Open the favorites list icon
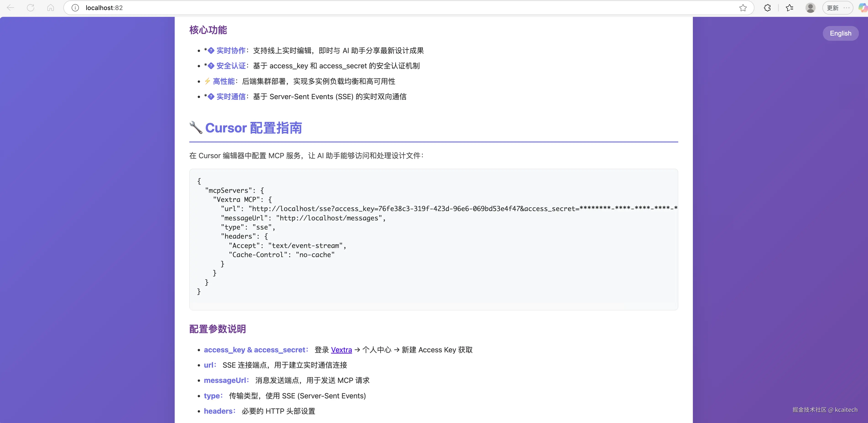The width and height of the screenshot is (868, 423). click(790, 8)
